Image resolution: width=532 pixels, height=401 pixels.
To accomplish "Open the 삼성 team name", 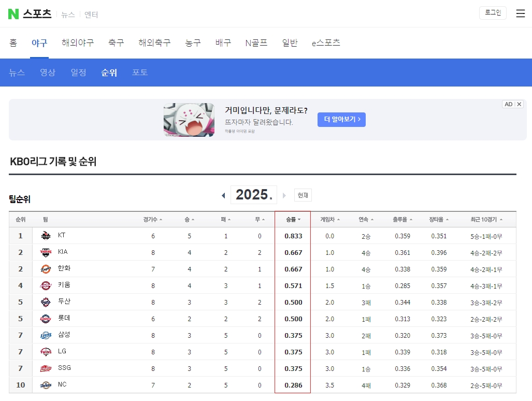I will tap(64, 335).
